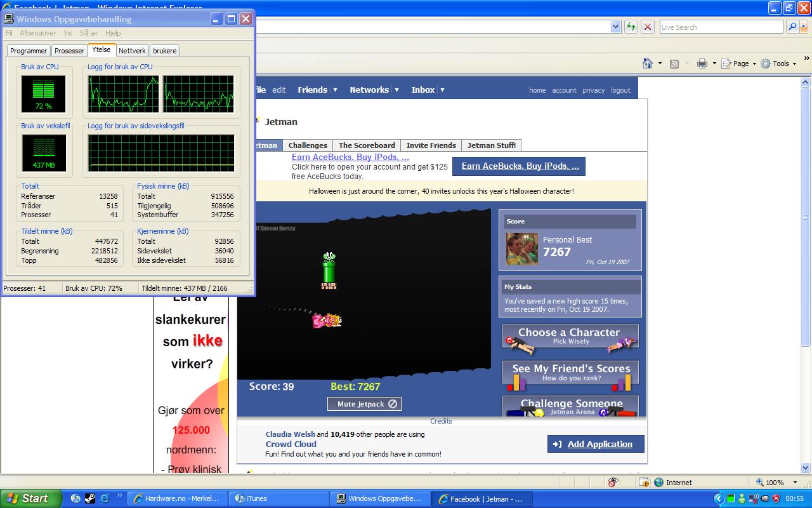
Task: Open the Live Search provider dropdown arrow
Action: click(x=804, y=27)
